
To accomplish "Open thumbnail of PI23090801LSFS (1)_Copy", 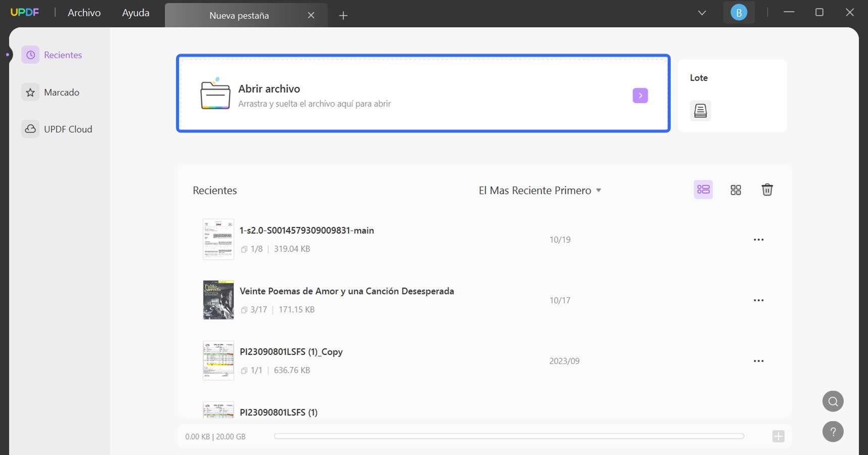I will tap(218, 361).
